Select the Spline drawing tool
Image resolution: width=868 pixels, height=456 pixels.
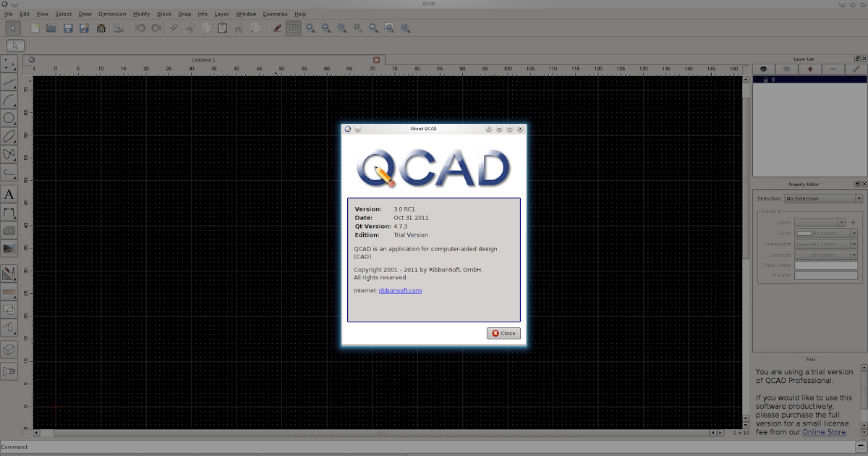pyautogui.click(x=9, y=154)
